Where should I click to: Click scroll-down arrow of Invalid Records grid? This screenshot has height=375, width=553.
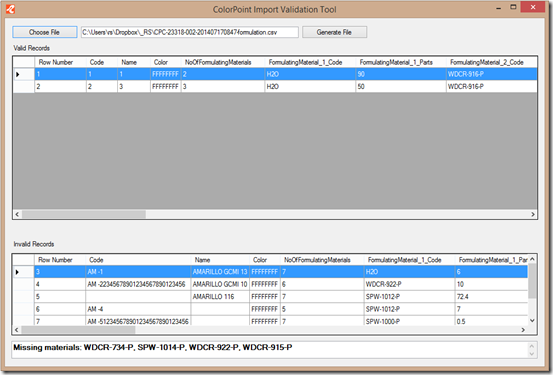(x=532, y=321)
